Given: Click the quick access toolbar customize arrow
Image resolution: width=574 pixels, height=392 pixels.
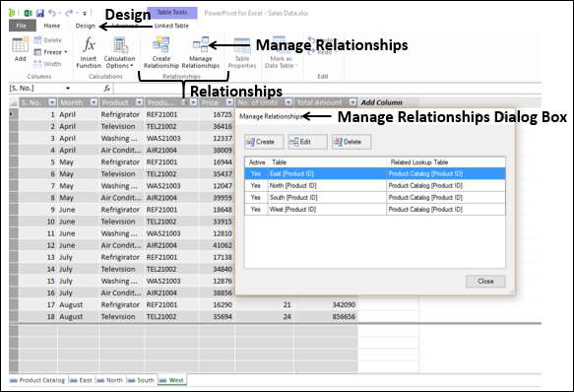Looking at the screenshot, I should coord(85,14).
